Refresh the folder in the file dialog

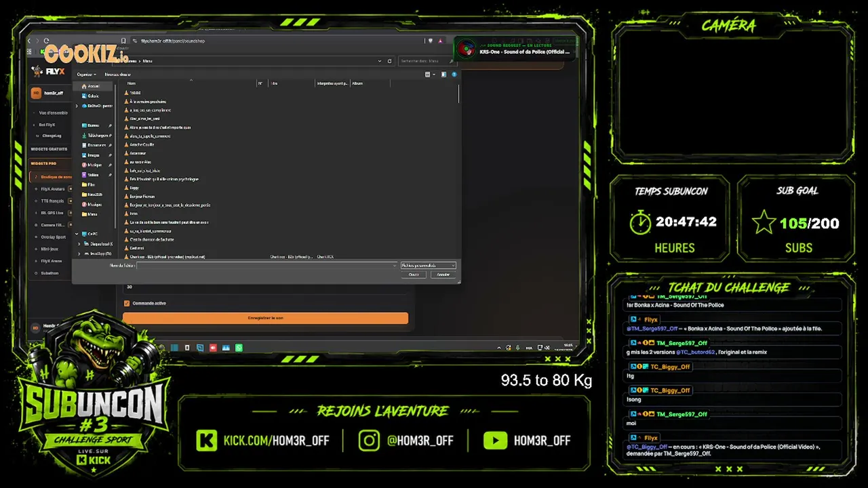coord(389,61)
